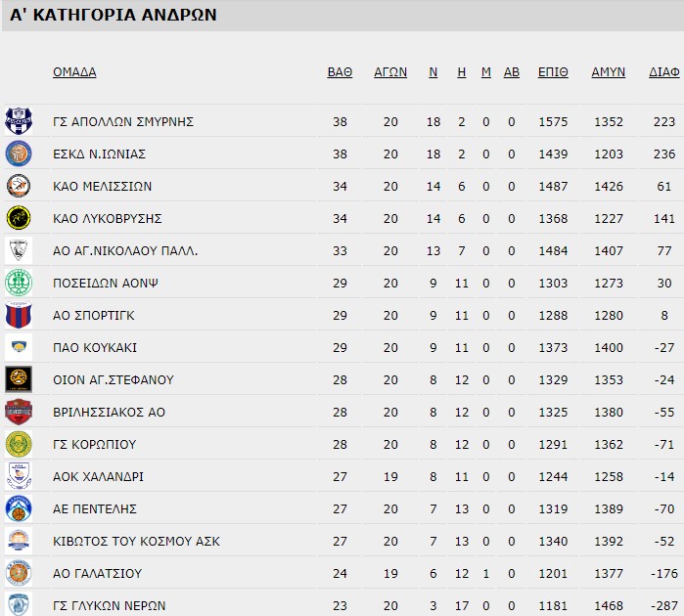684x616 pixels.
Task: Open ΠΑΟ ΚΟΥΚΑΚΙ team name
Action: [95, 347]
